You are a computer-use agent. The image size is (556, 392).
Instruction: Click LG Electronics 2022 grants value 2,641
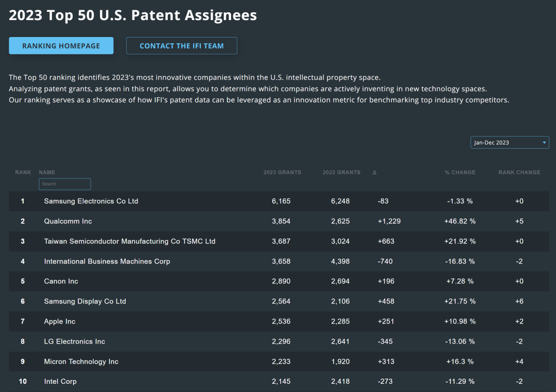(340, 341)
